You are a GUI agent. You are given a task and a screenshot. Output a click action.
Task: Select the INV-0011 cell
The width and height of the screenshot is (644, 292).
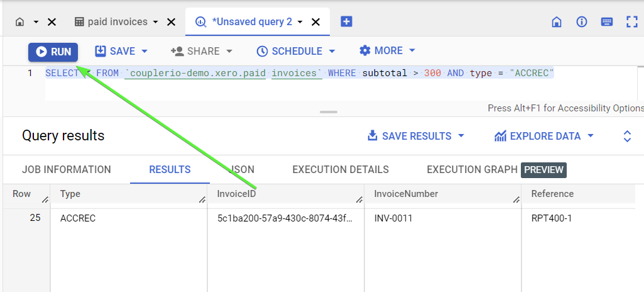pyautogui.click(x=393, y=218)
